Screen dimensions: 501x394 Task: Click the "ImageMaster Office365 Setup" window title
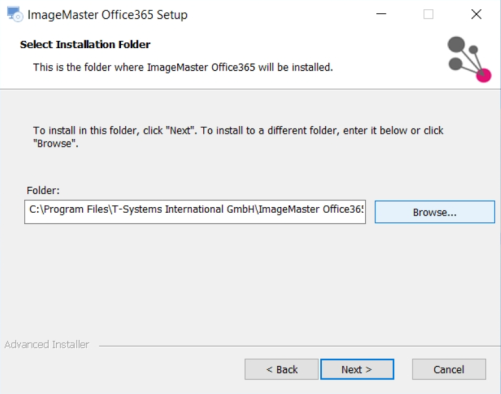[x=107, y=15]
